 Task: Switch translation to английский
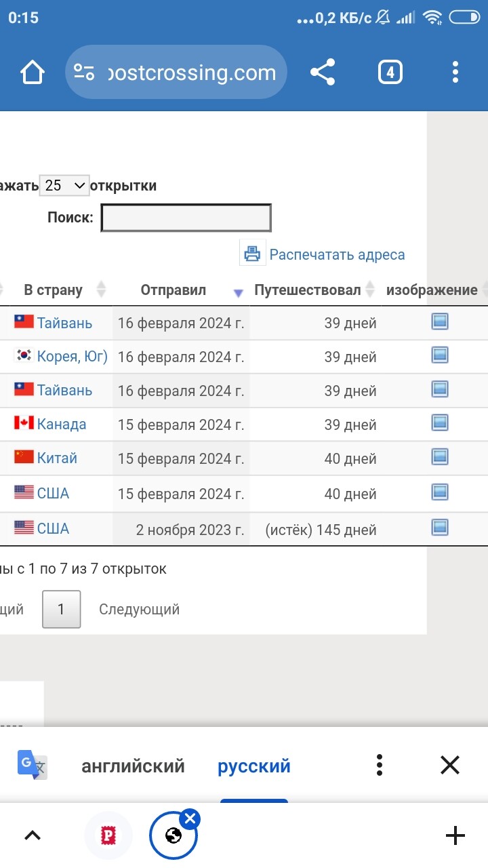(x=133, y=766)
